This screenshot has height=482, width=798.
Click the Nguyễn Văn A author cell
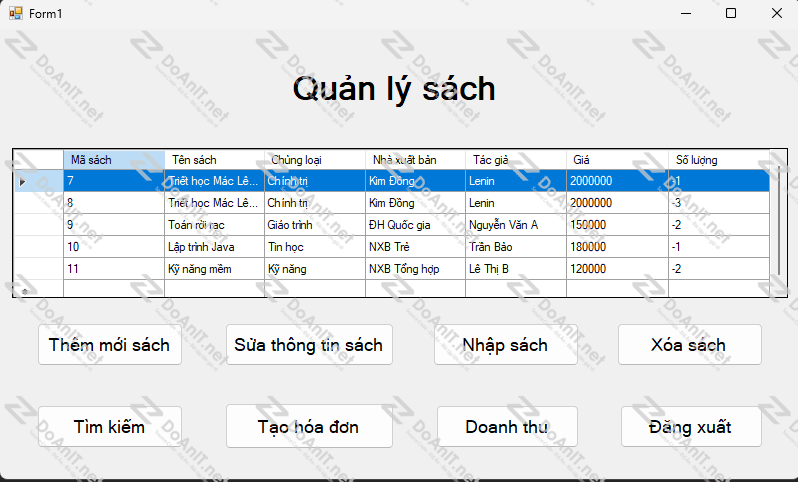point(514,225)
